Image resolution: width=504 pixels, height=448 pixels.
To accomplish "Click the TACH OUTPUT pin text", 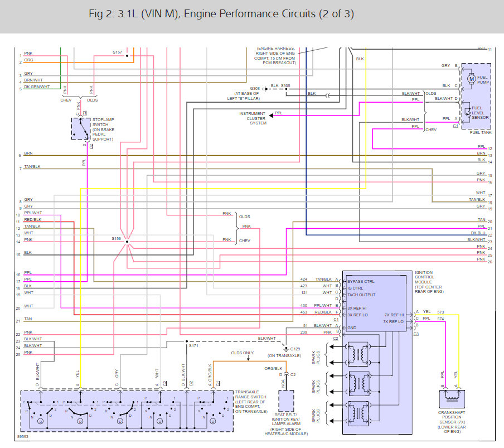I will click(361, 295).
